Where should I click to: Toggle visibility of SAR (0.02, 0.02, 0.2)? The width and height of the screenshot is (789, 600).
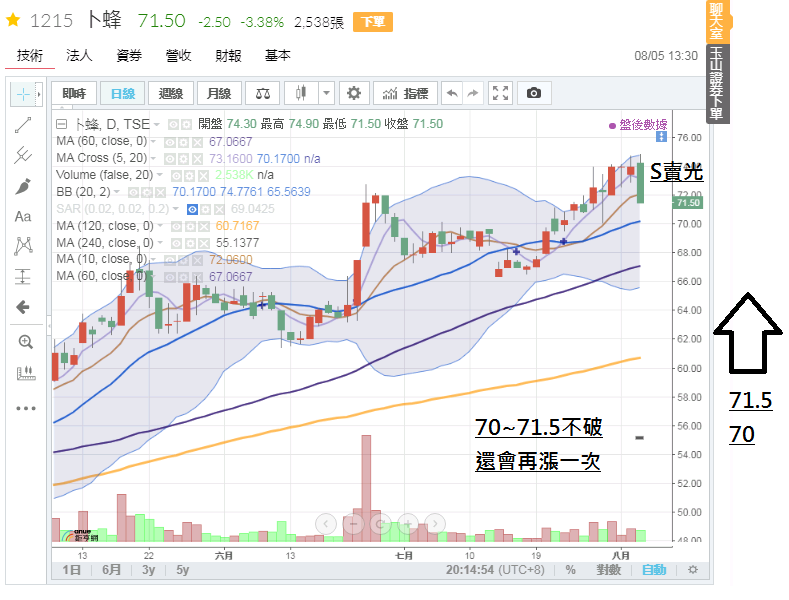point(192,209)
